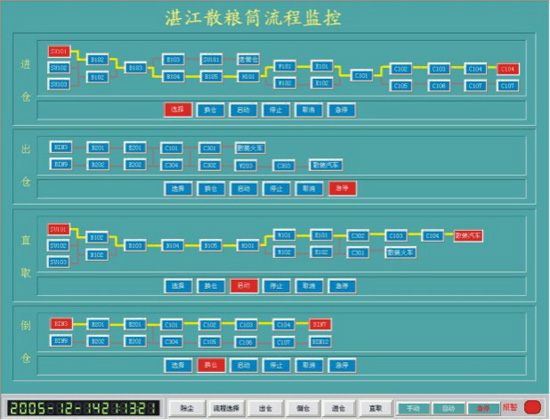The height and width of the screenshot is (420, 550).
Task: Click the BIN12 node in 倒仓 flow
Action: [x=321, y=341]
